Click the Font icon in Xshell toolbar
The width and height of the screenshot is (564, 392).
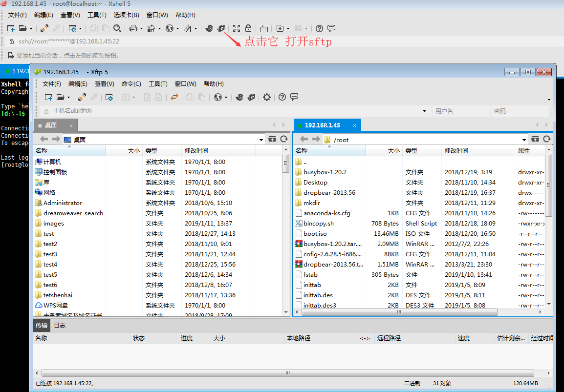pyautogui.click(x=188, y=28)
